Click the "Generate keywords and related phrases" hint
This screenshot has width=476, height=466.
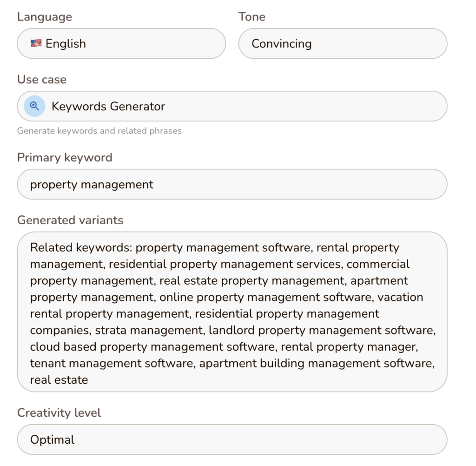point(99,131)
